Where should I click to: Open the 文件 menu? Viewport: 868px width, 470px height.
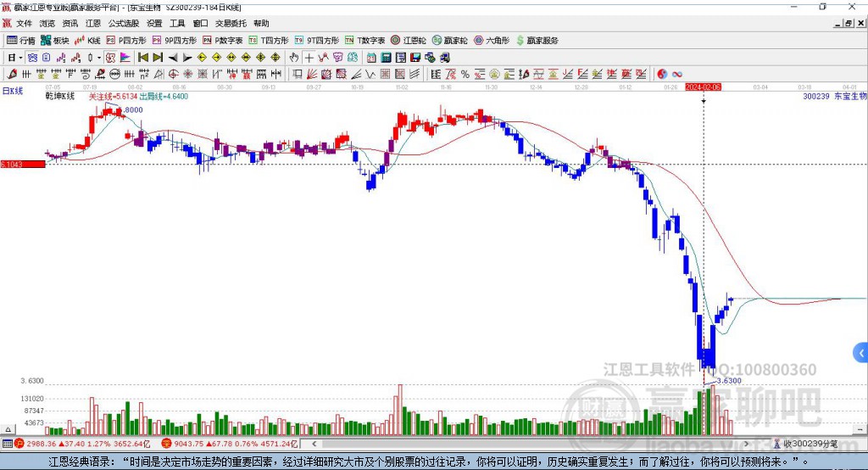tap(24, 23)
